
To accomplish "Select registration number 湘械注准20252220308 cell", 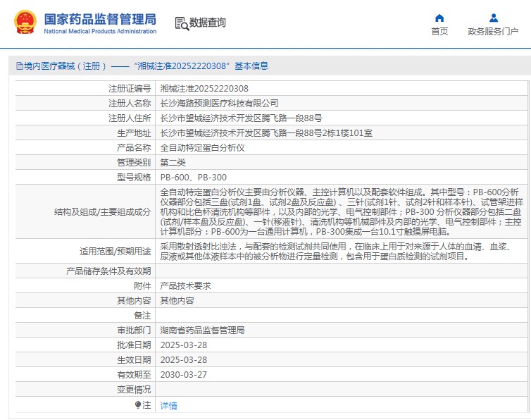I will tap(204, 89).
